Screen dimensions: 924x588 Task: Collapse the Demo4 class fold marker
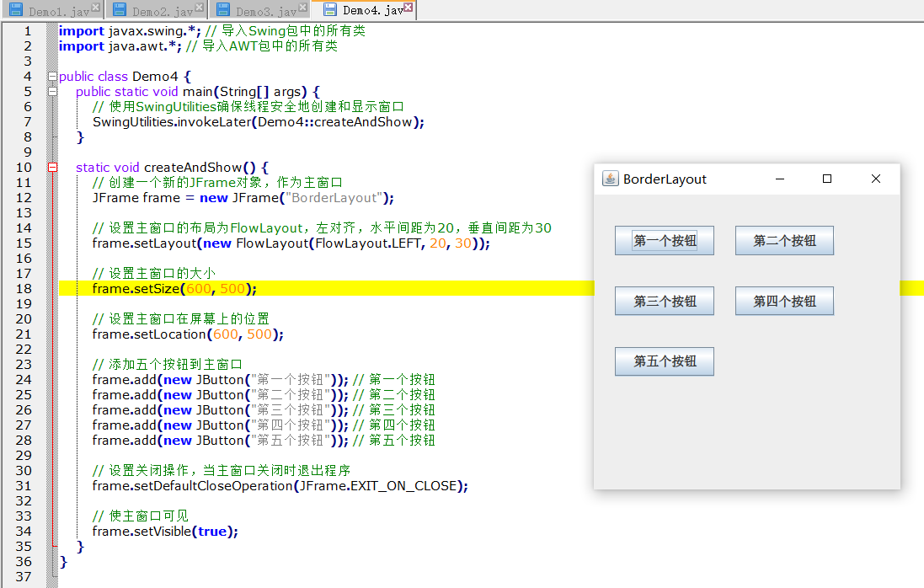click(52, 77)
